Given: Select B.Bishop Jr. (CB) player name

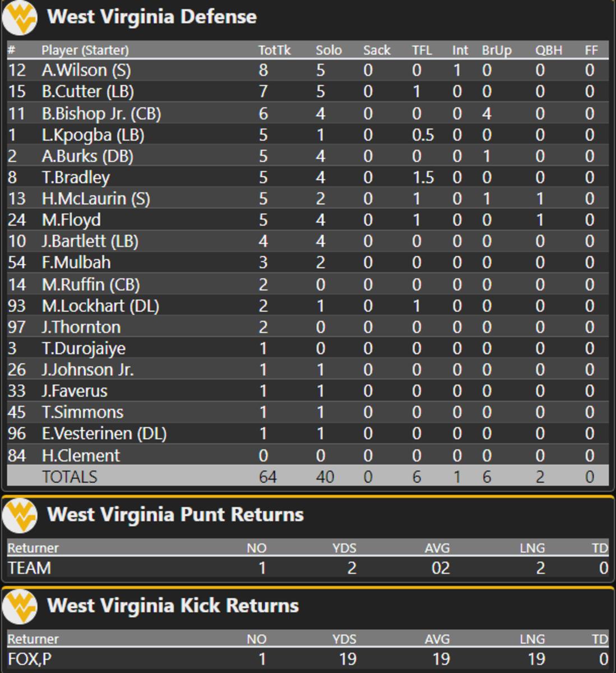Looking at the screenshot, I should point(101,113).
